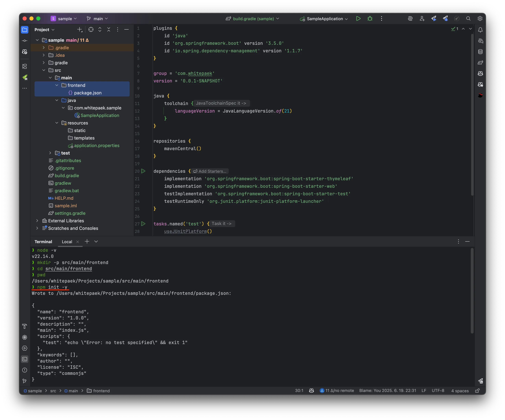Open the Git tool window icon
The image size is (505, 420).
(x=24, y=381)
